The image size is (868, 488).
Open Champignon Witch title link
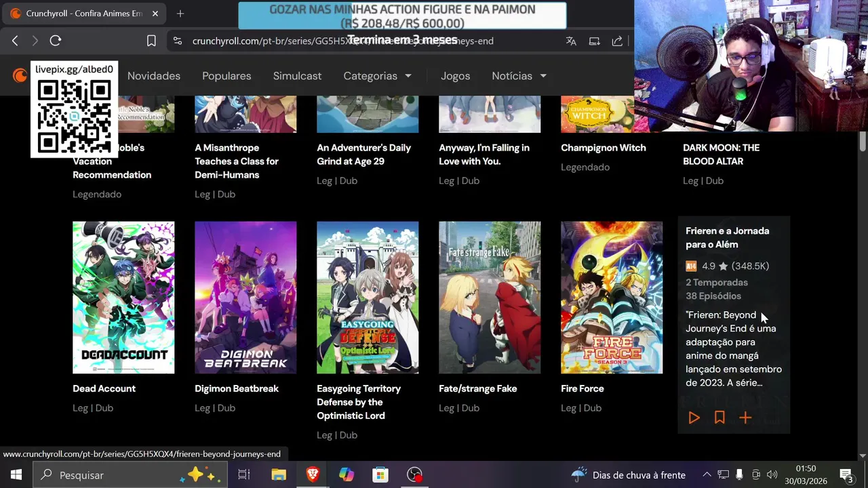tap(604, 148)
